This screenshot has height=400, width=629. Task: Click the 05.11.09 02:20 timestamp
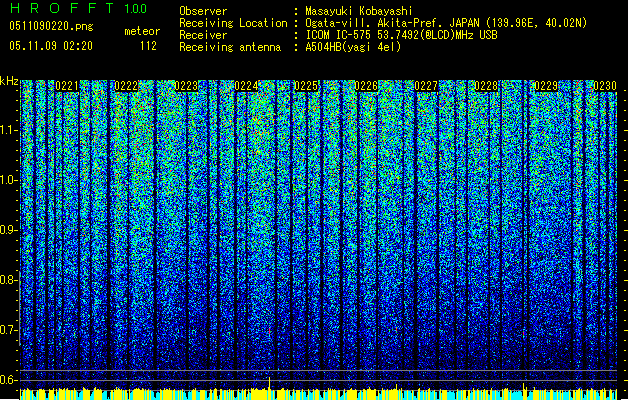(50, 46)
